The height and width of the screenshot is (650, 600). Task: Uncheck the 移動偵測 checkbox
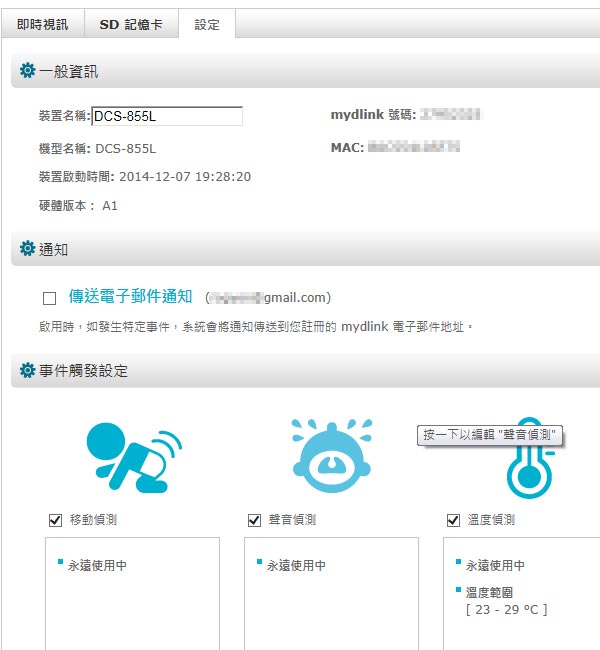coord(55,520)
